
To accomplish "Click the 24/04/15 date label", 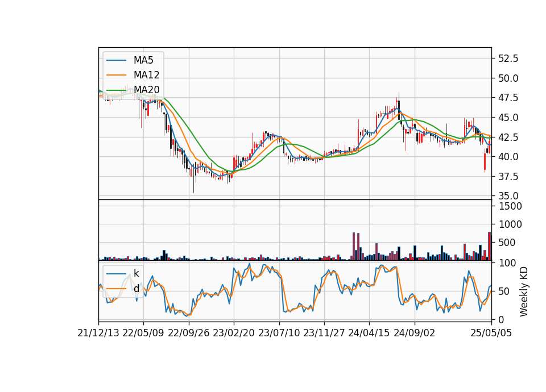I will click(x=369, y=333).
